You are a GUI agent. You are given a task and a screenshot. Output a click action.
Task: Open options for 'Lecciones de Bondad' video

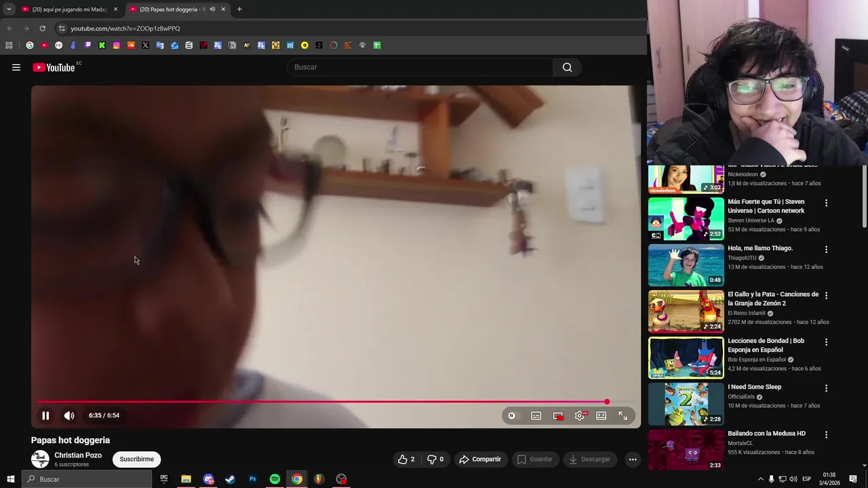coord(826,342)
